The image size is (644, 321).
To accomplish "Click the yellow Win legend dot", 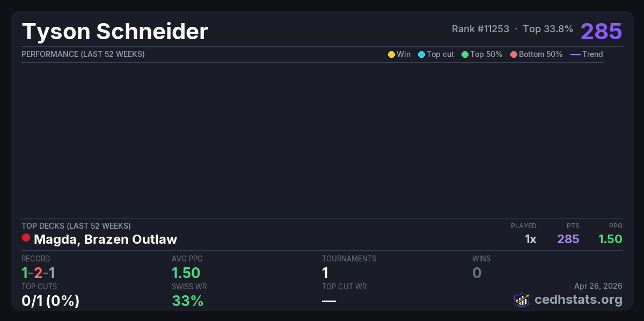I will pyautogui.click(x=391, y=54).
